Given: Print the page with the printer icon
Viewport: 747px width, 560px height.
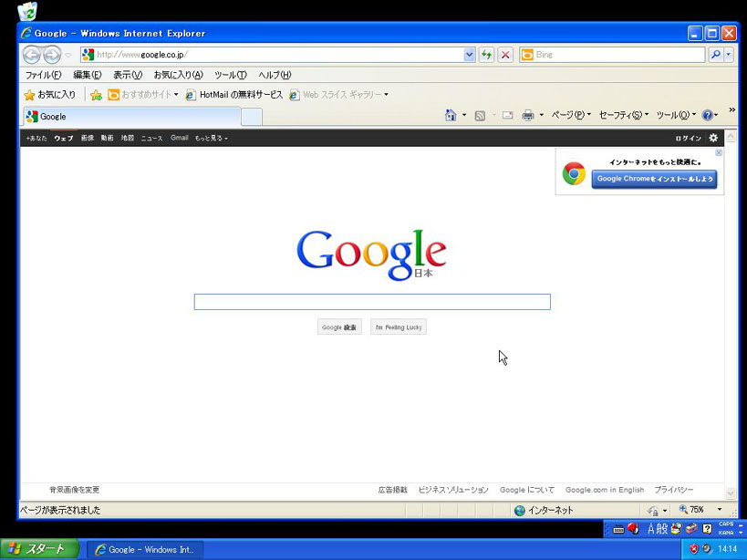Looking at the screenshot, I should [528, 115].
